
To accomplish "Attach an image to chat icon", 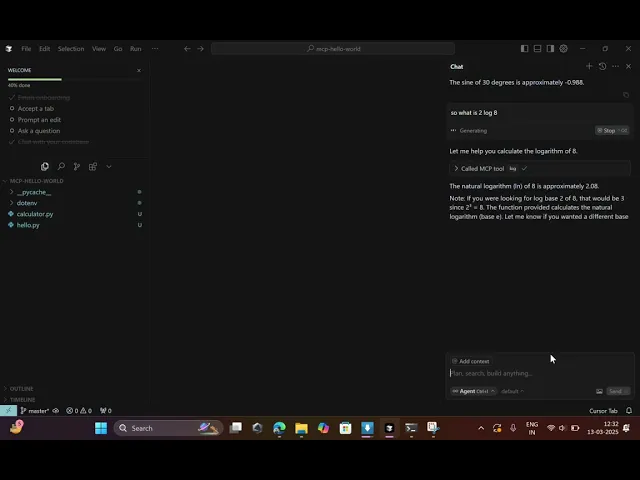I will (x=599, y=391).
